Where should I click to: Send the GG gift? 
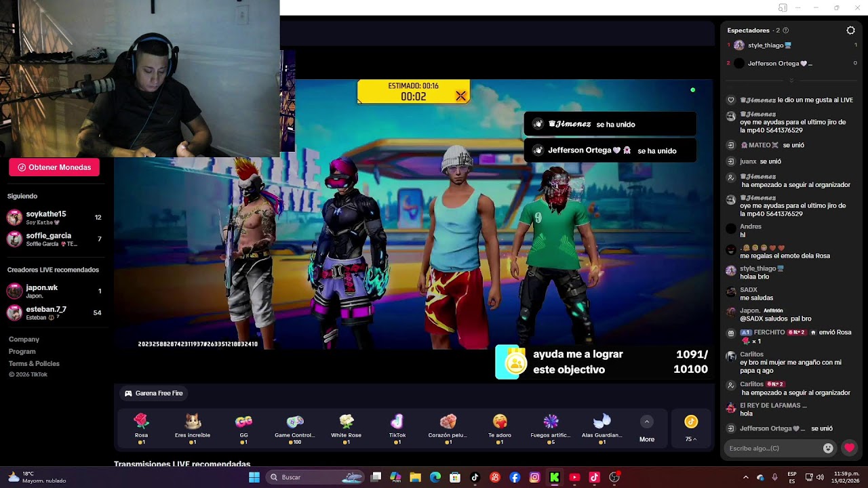[243, 429]
